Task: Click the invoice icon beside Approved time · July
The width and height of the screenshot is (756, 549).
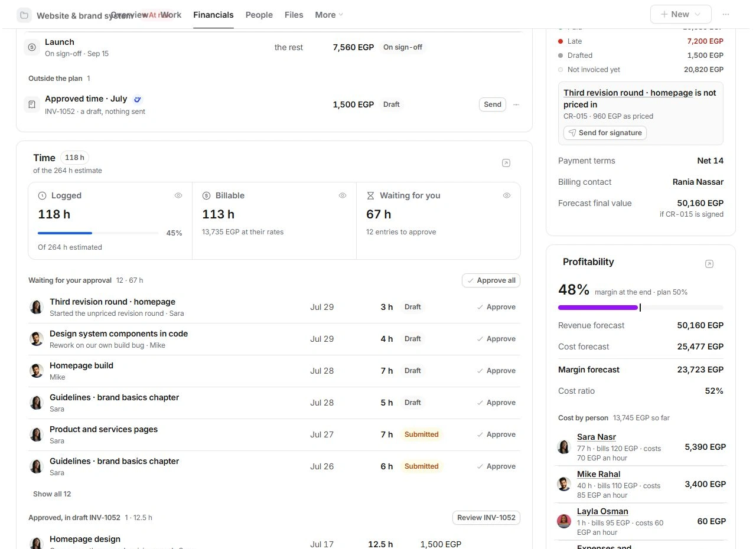Action: coord(32,104)
